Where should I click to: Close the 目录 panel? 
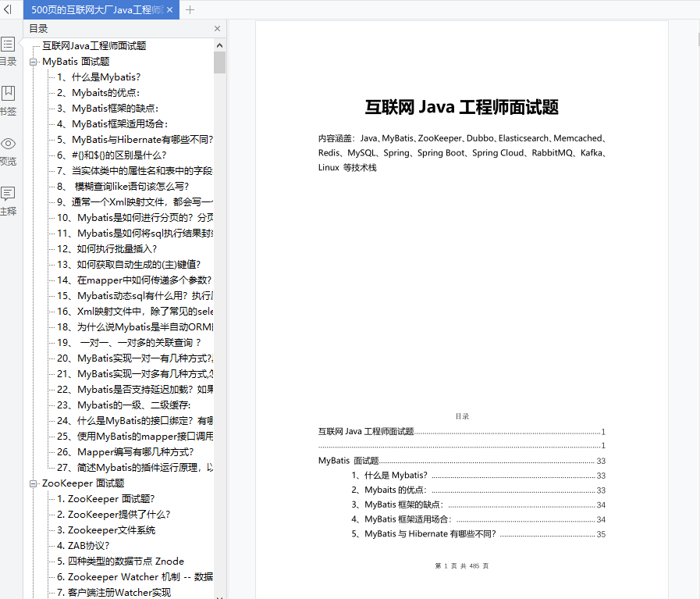pyautogui.click(x=218, y=29)
